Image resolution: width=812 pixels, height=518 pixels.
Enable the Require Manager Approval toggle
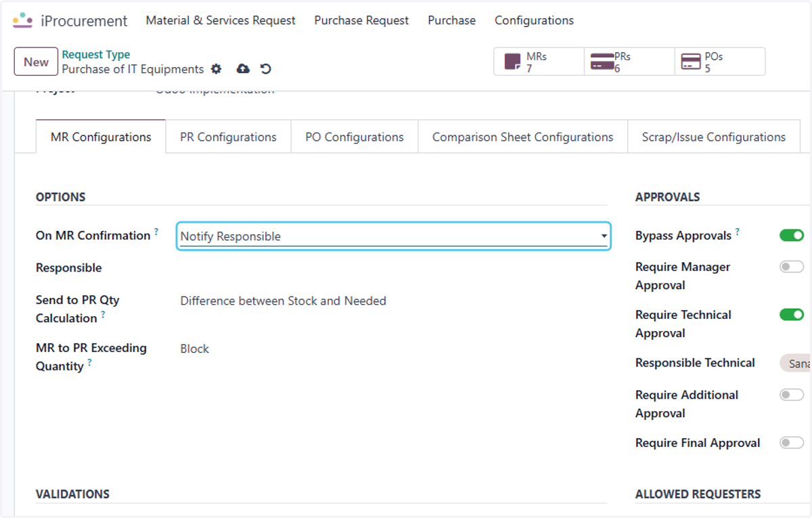click(792, 267)
